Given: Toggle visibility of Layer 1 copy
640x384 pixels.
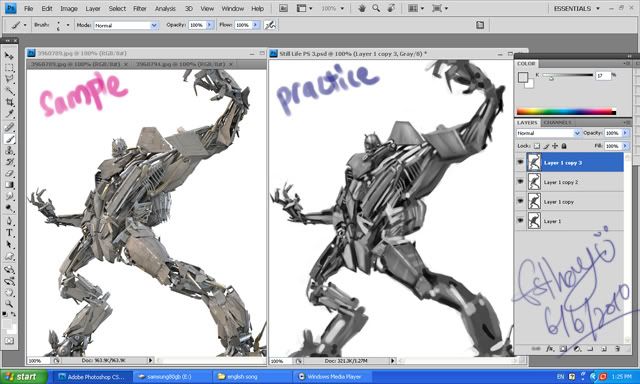Looking at the screenshot, I should 520,201.
